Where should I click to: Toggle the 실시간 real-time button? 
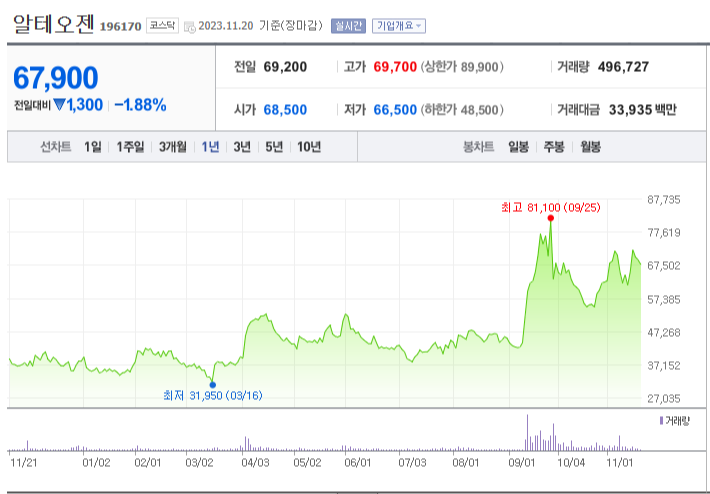click(x=348, y=26)
